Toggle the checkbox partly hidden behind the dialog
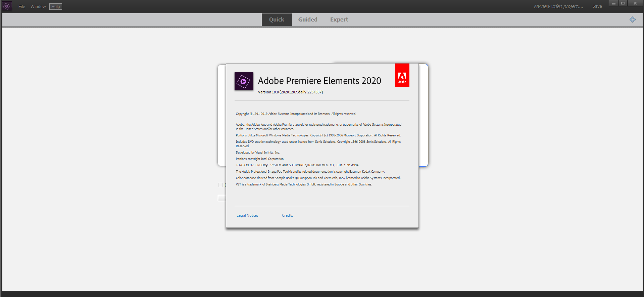Image resolution: width=644 pixels, height=297 pixels. tap(220, 185)
